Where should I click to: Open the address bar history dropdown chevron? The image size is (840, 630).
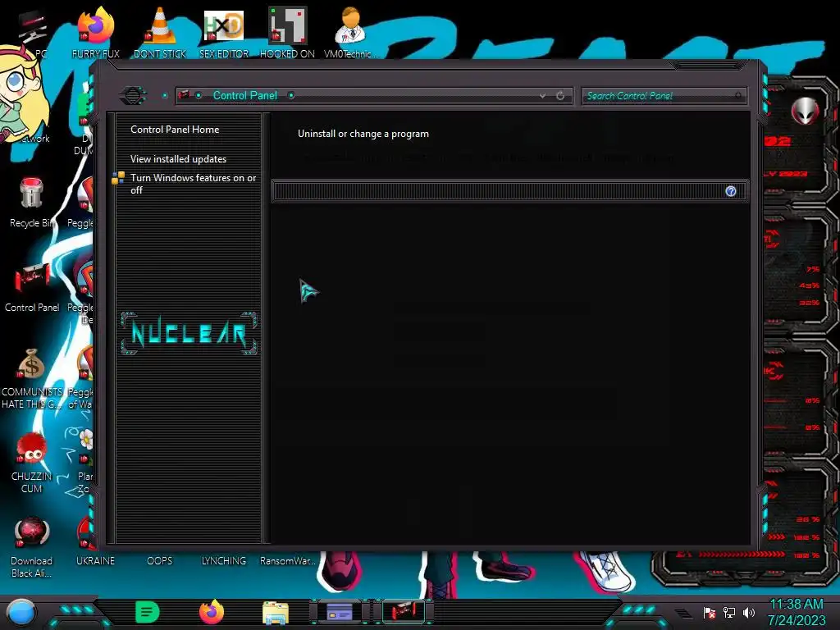click(x=543, y=95)
